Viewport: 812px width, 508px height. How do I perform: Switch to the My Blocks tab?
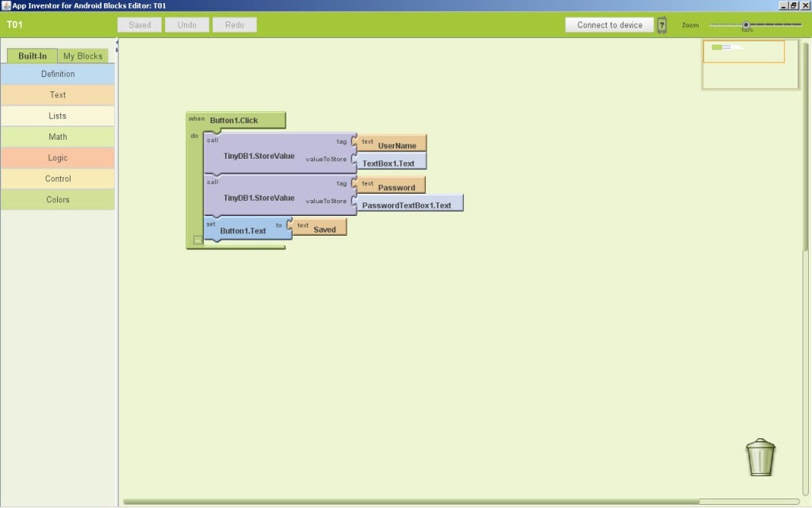[83, 56]
